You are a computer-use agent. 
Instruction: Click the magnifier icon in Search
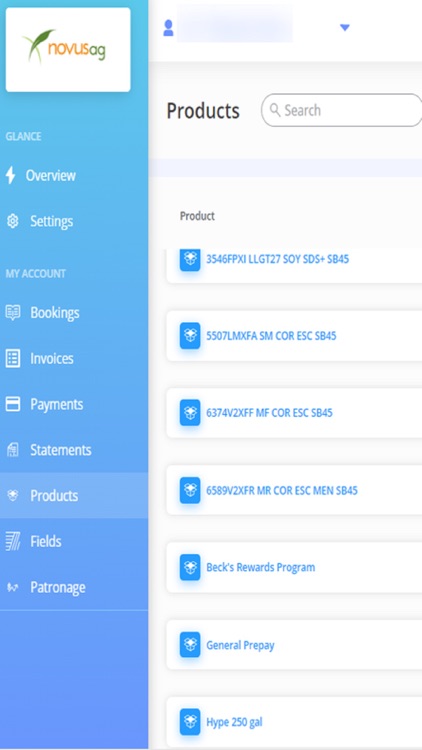pyautogui.click(x=275, y=110)
